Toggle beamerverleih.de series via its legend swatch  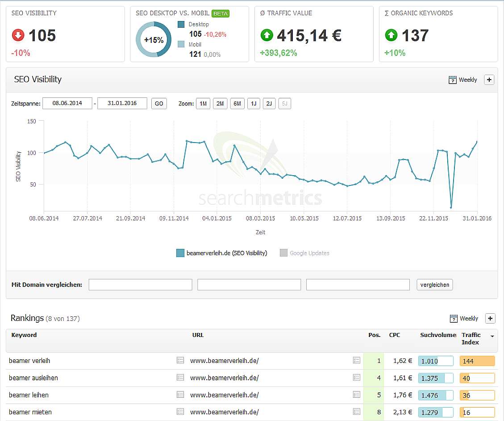coord(180,253)
